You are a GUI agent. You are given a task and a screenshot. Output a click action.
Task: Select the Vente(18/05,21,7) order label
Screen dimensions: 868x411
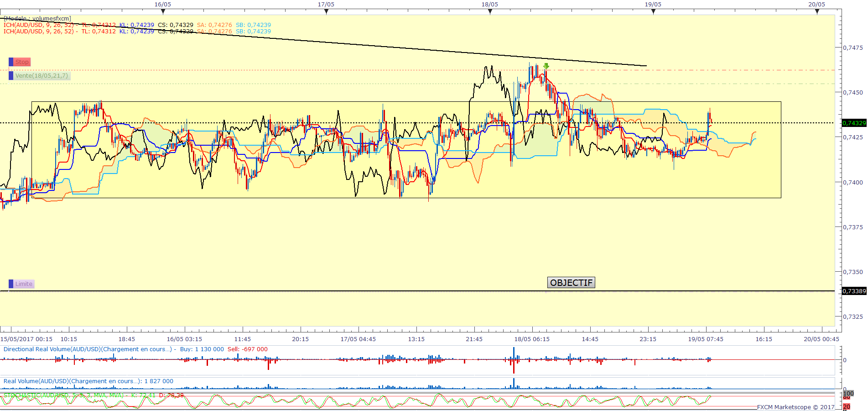(x=40, y=76)
